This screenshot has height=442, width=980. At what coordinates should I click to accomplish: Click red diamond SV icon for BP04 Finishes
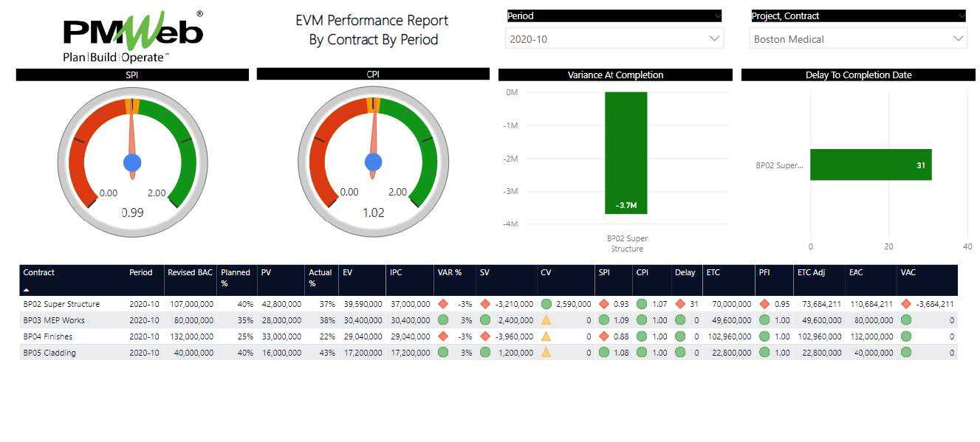pos(485,336)
